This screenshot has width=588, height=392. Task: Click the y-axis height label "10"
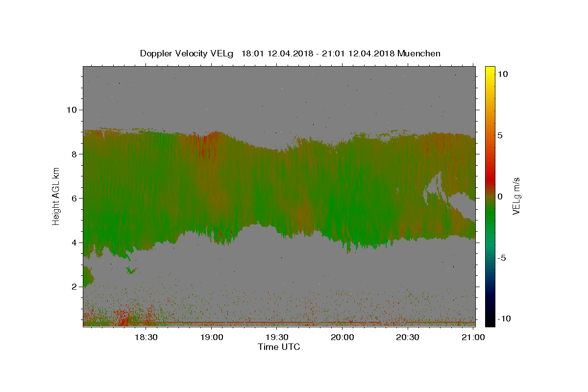(x=72, y=110)
